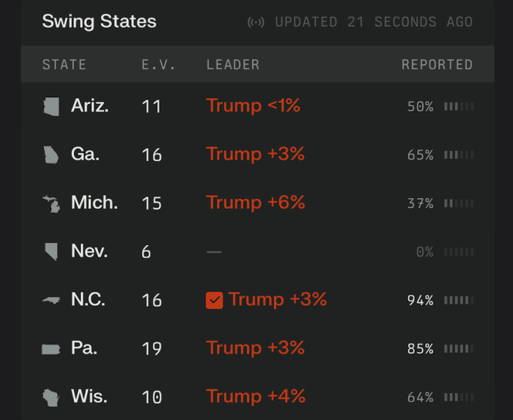Open the Trump +4% Wisconsin result
This screenshot has width=513, height=420.
255,397
